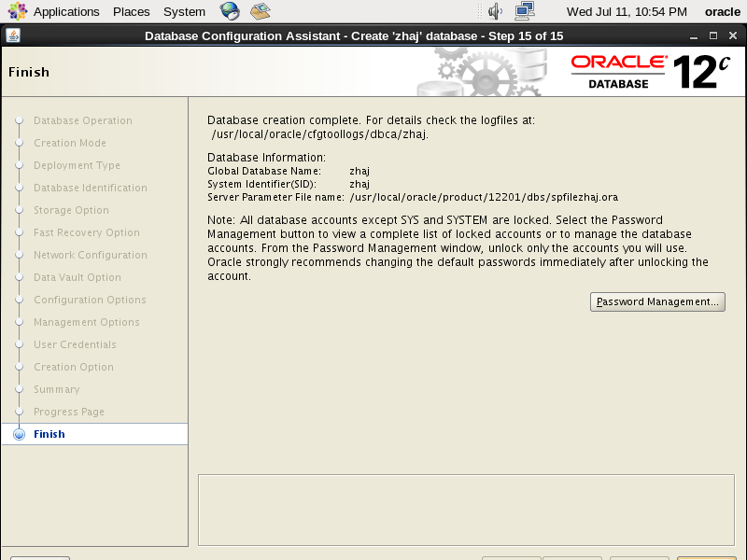
Task: Click the Global Database Name value zhaj
Action: tap(359, 171)
